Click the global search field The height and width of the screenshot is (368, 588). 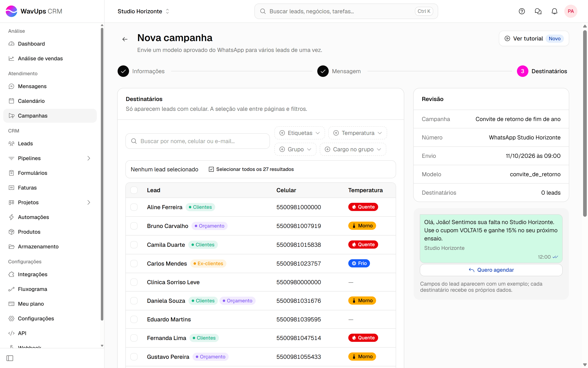346,11
